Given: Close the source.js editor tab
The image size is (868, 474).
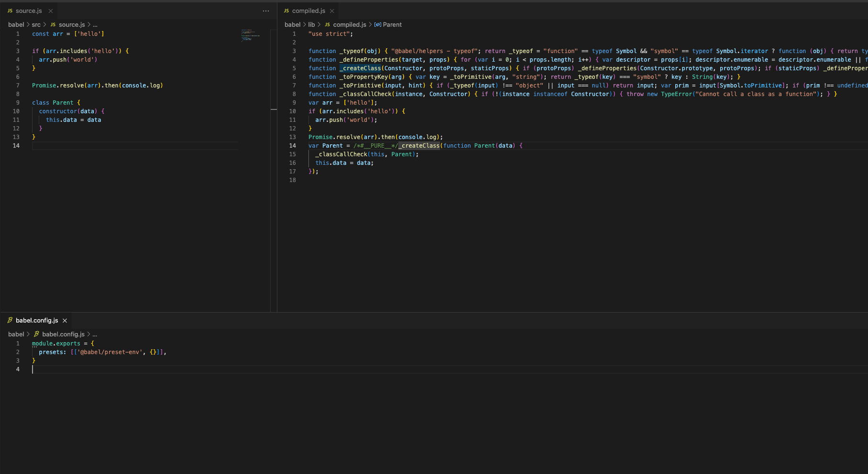Looking at the screenshot, I should [51, 11].
